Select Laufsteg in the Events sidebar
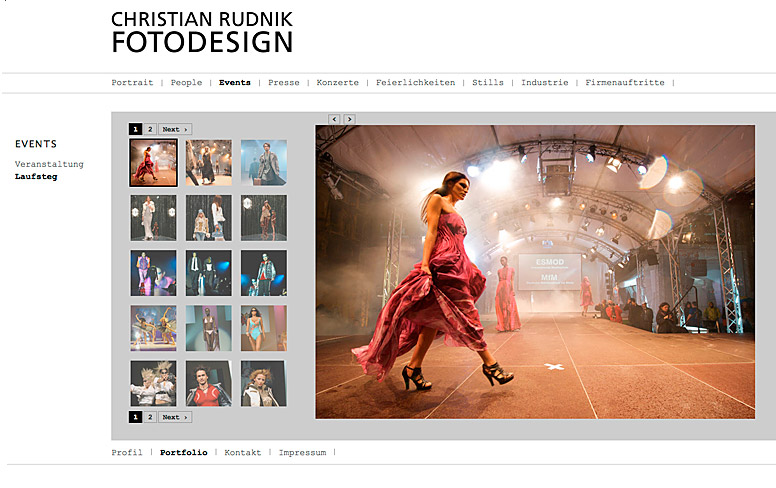 click(x=36, y=176)
